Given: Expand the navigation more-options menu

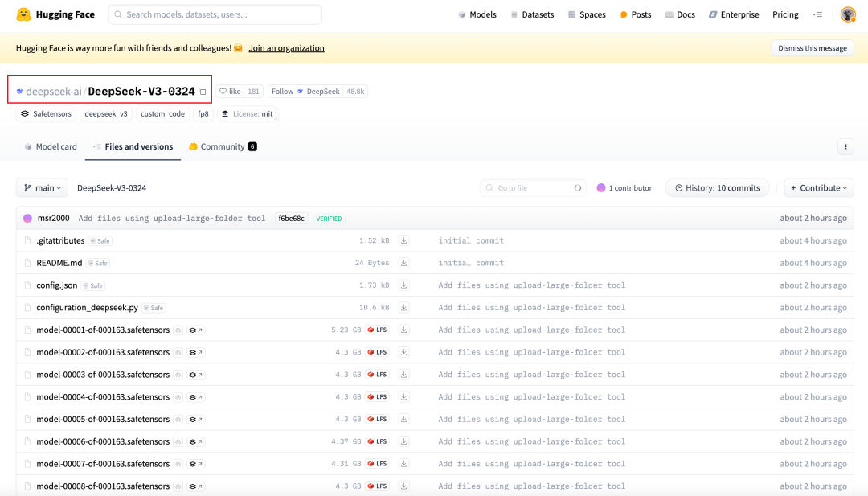Looking at the screenshot, I should click(x=817, y=14).
